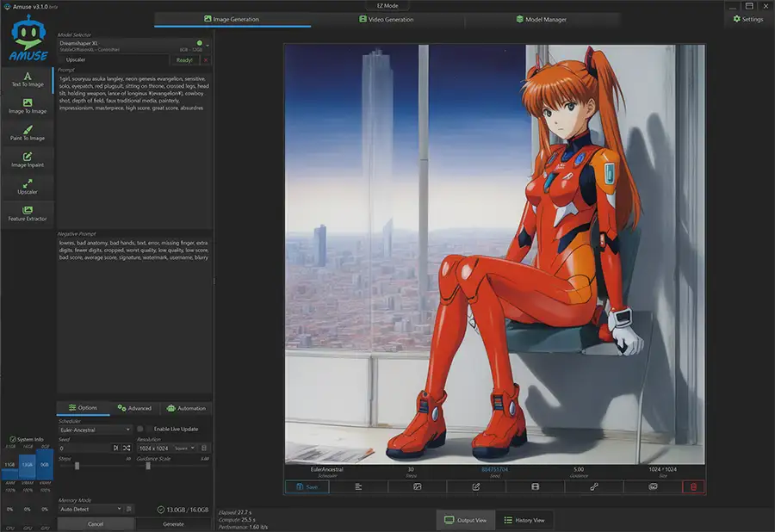Click the generated Asuka output image
Screen dimensions: 775x532
tap(495, 255)
